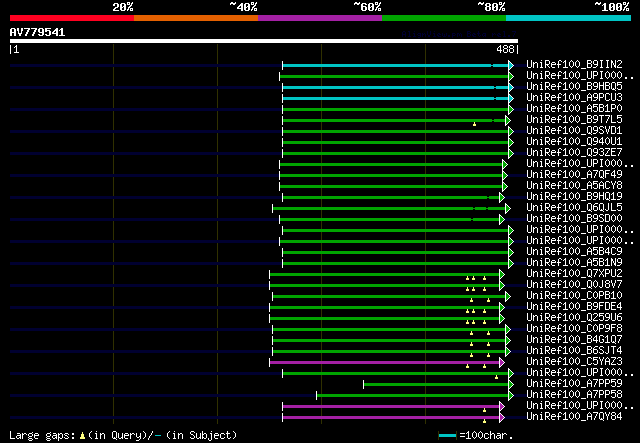This screenshot has height=443, width=640.
Task: Click the purple alignment bar for A7QY84
Action: [391, 418]
